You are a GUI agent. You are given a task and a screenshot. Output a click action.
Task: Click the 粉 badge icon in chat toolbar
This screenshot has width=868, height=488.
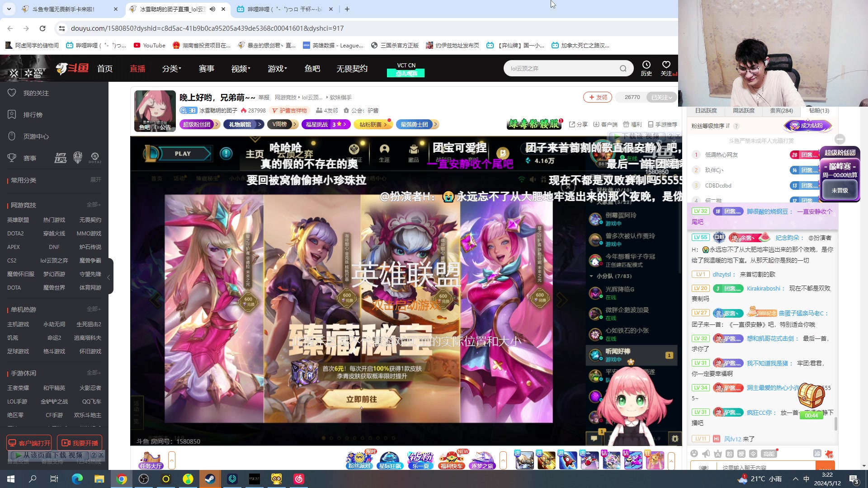(x=730, y=454)
